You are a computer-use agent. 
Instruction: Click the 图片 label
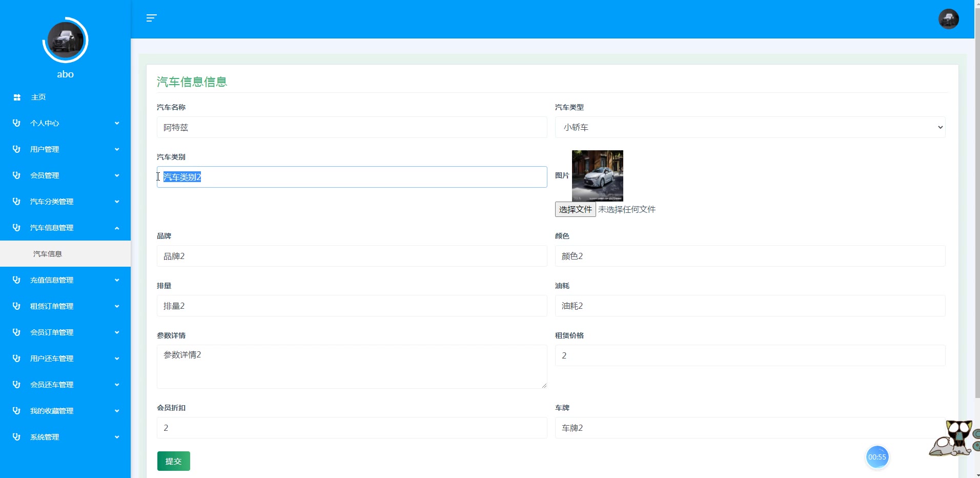click(562, 175)
